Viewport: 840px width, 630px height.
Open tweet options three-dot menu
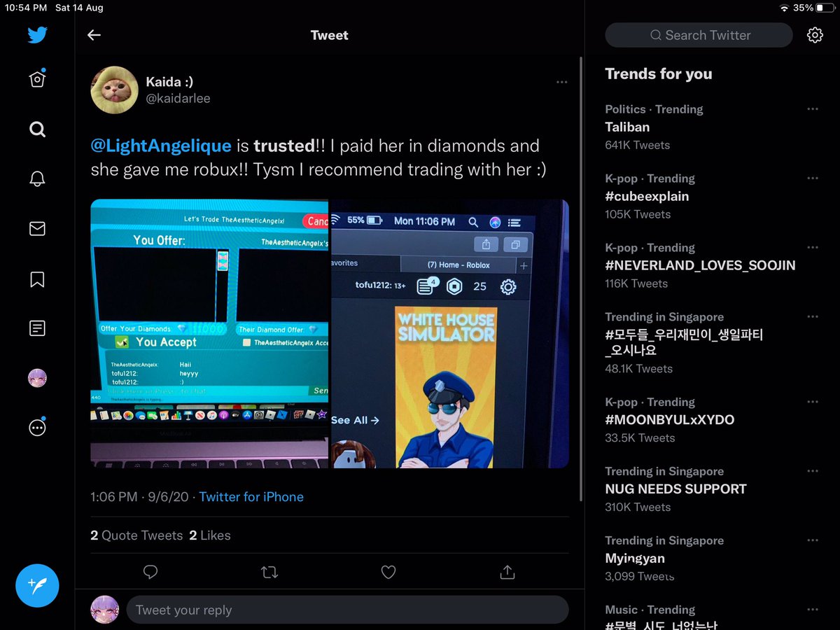(x=561, y=82)
